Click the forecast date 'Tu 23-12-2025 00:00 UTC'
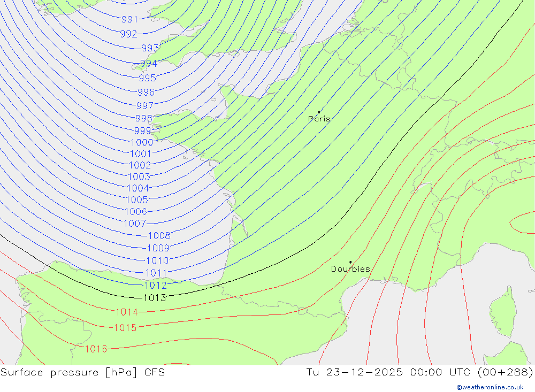 (387, 372)
